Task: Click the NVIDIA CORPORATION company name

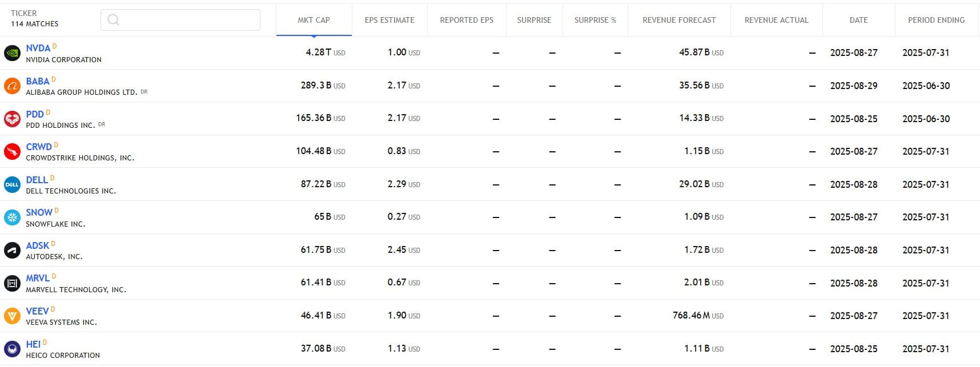Action: (x=64, y=60)
